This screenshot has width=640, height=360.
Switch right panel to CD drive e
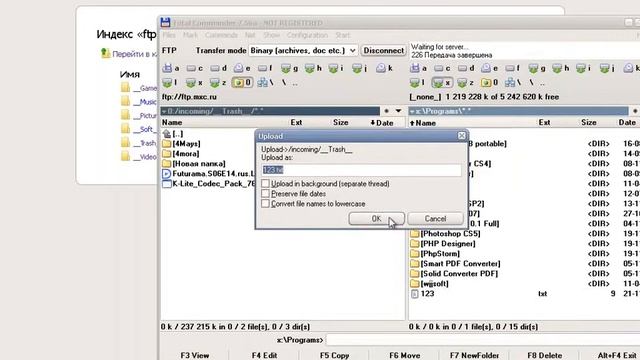point(489,68)
